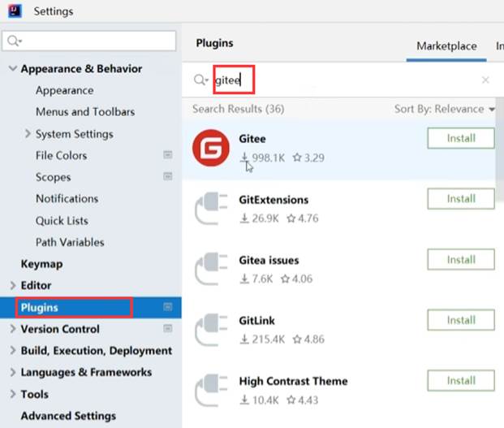Select Plugins in the settings tree
The image size is (504, 428).
tap(91, 308)
